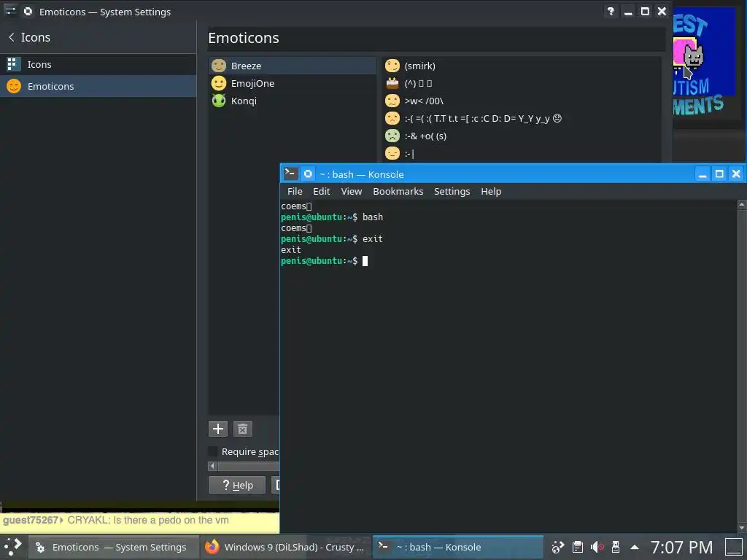Go back via the Icons header arrow
Screen dimensions: 747x560
(x=12, y=37)
